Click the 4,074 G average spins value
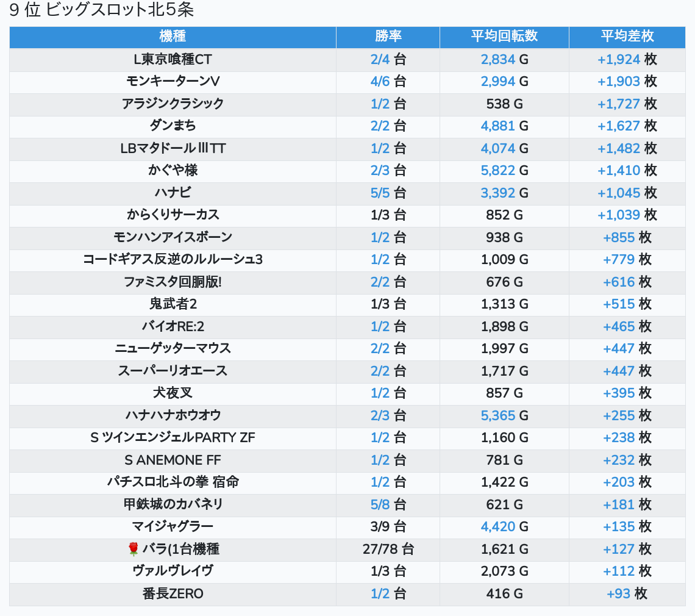 [504, 149]
